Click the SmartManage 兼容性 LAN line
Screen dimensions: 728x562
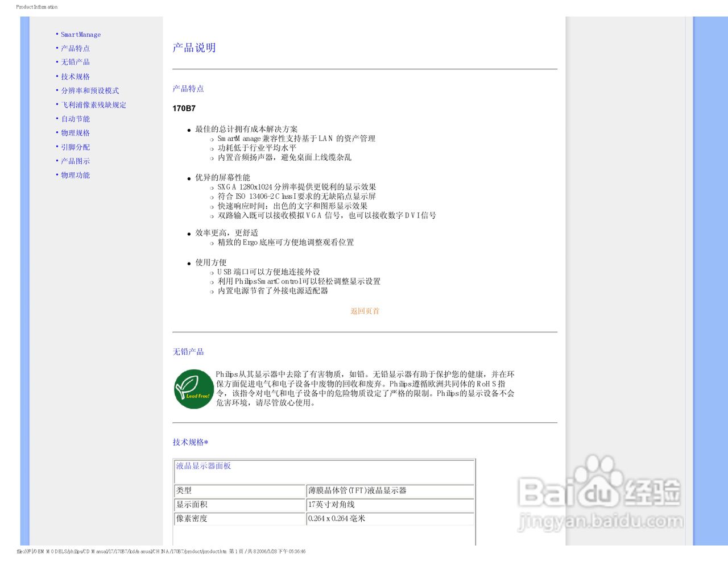click(296, 139)
